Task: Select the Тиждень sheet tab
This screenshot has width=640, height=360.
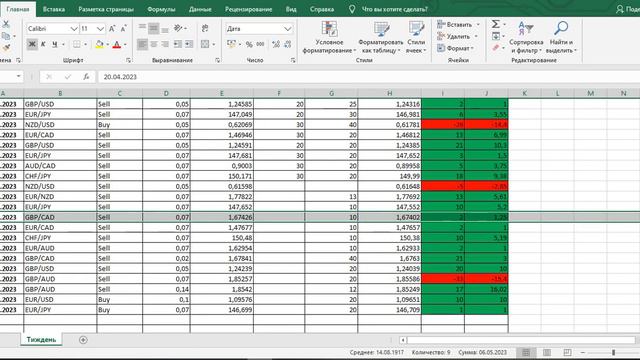Action: click(41, 340)
